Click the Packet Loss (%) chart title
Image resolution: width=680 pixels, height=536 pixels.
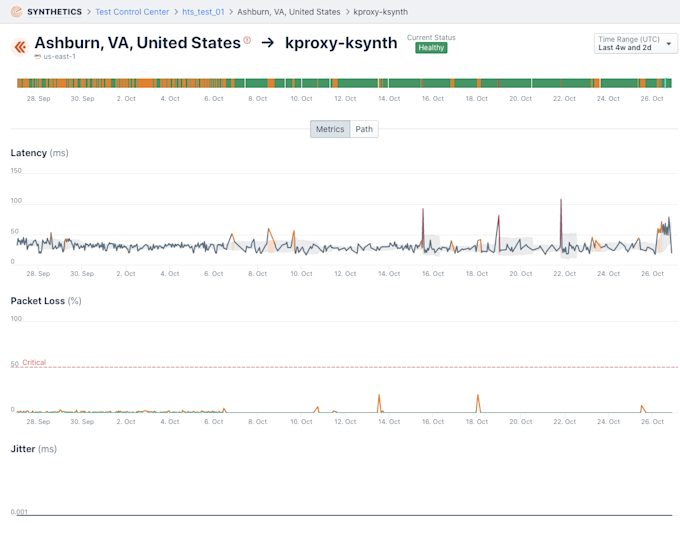click(46, 301)
